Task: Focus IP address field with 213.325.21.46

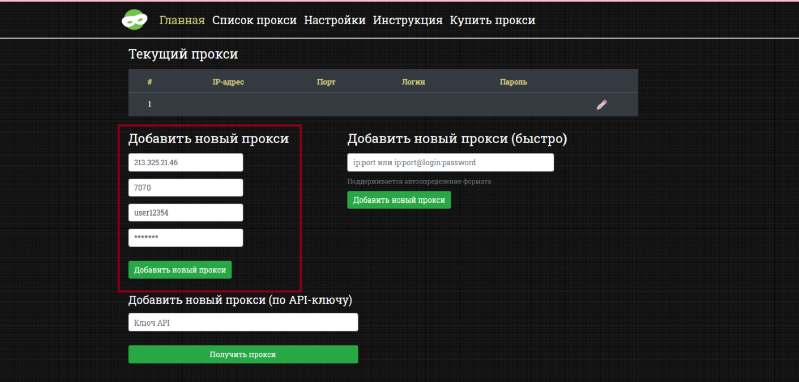Action: pos(185,162)
